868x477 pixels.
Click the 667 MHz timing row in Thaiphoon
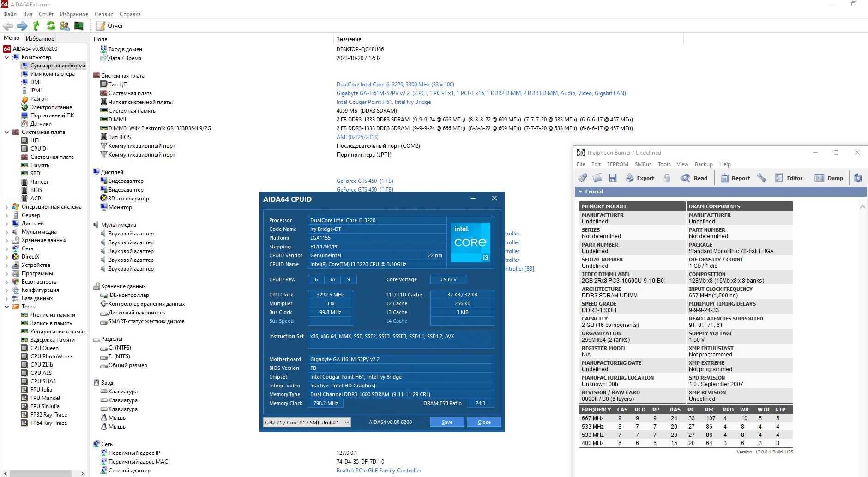[686, 418]
